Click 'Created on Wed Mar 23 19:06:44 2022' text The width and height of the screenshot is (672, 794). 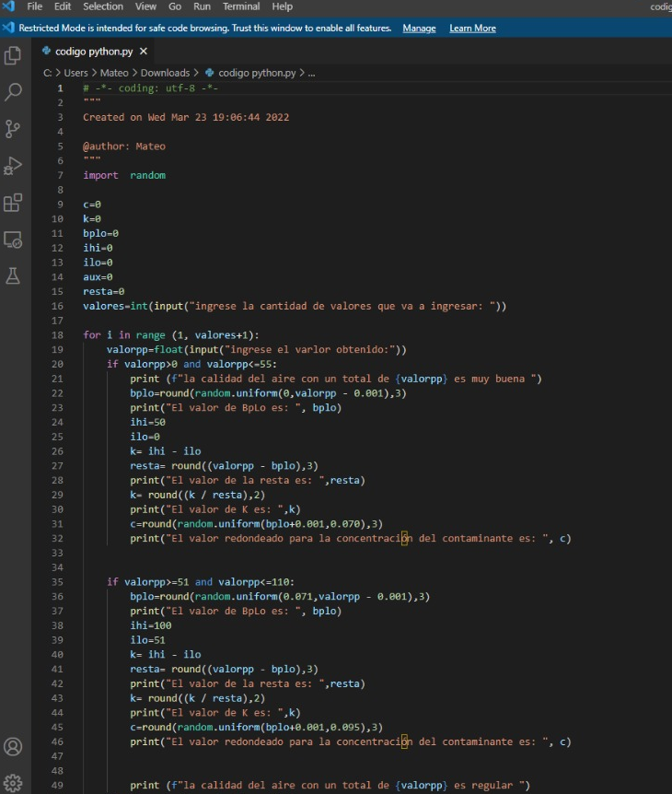(x=186, y=118)
